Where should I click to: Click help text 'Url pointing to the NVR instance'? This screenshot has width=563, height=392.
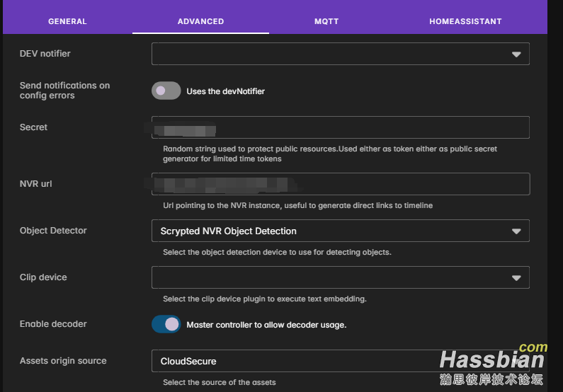pos(297,205)
